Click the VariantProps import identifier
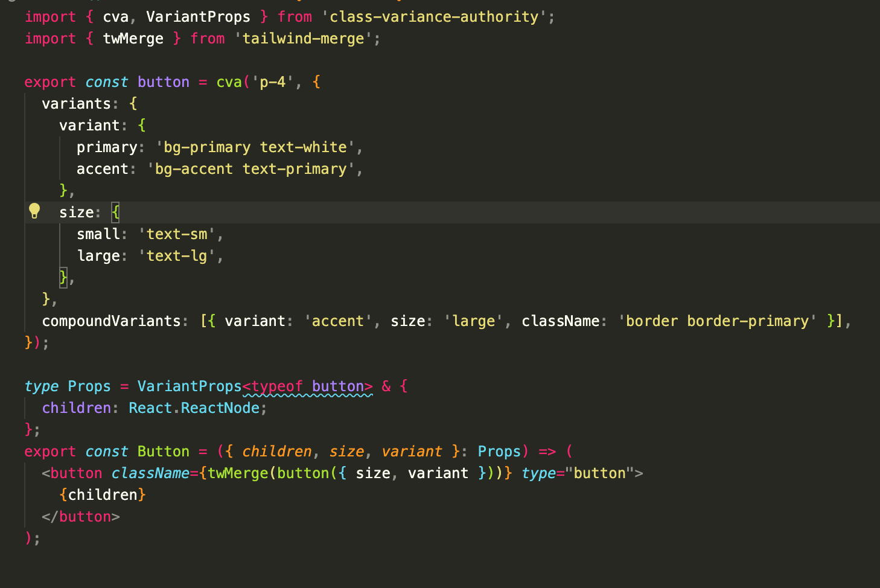880x588 pixels. [198, 16]
